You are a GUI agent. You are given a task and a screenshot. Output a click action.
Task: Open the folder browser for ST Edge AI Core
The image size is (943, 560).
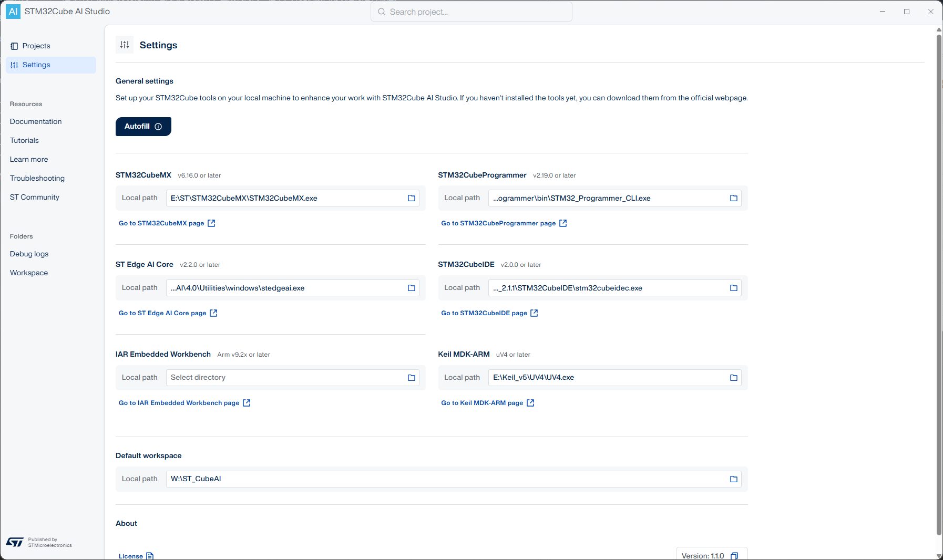tap(412, 288)
